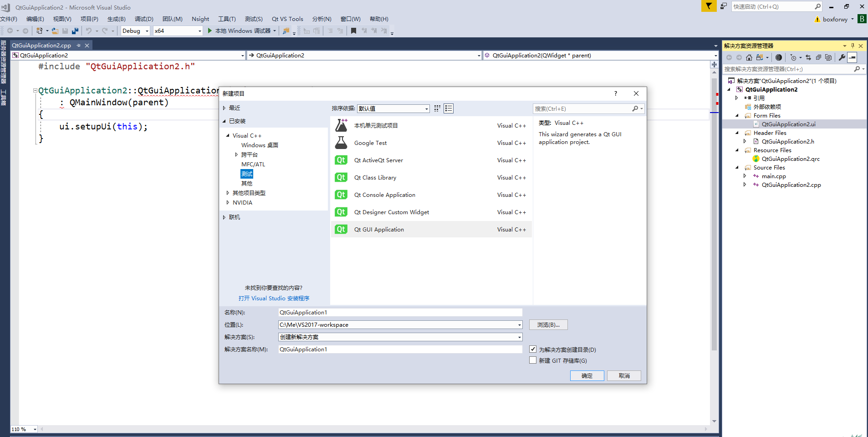The width and height of the screenshot is (868, 437).
Task: Switch to the Nsight menu
Action: [x=200, y=19]
